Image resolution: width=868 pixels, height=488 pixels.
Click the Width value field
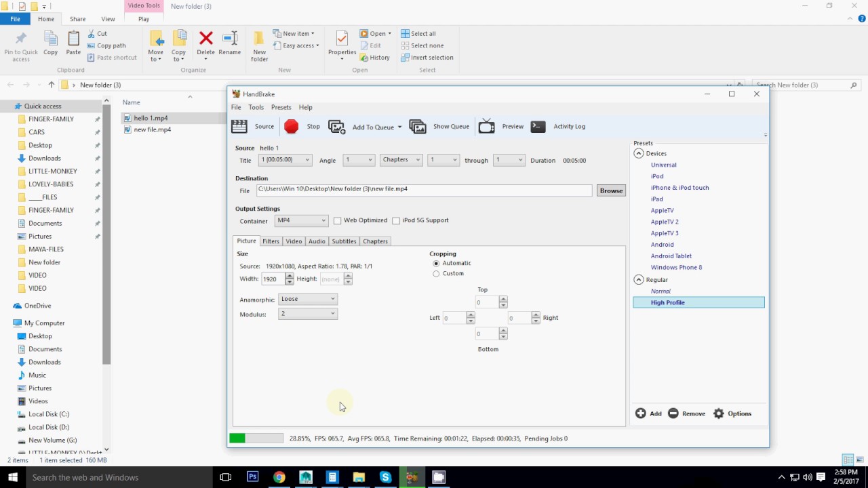point(273,279)
